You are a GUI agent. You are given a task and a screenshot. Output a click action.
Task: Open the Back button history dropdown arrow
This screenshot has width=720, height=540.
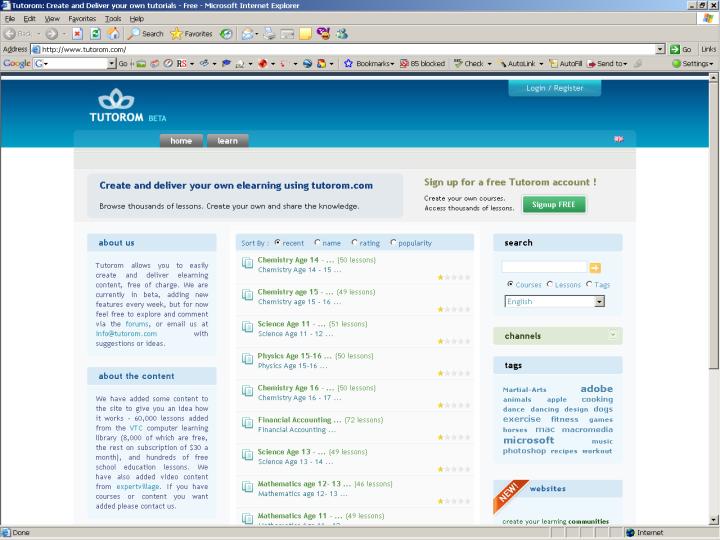click(39, 34)
